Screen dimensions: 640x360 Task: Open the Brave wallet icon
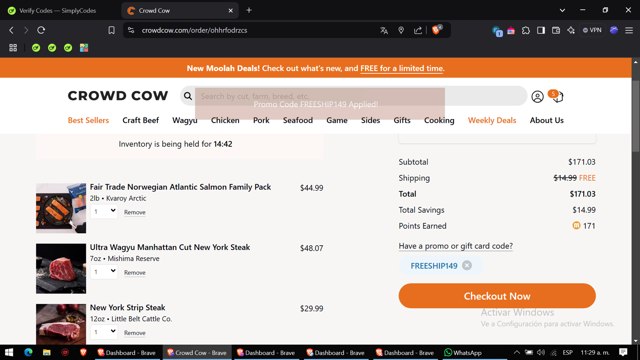tap(556, 30)
